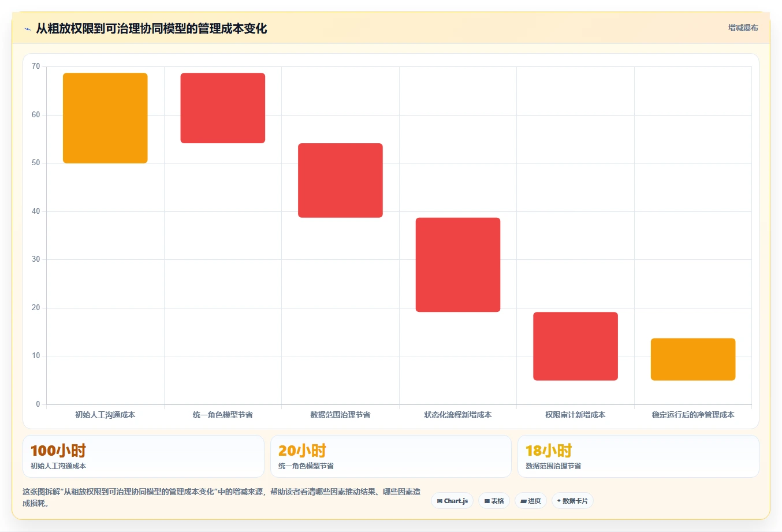Click the 表格 tag chip

(x=494, y=501)
